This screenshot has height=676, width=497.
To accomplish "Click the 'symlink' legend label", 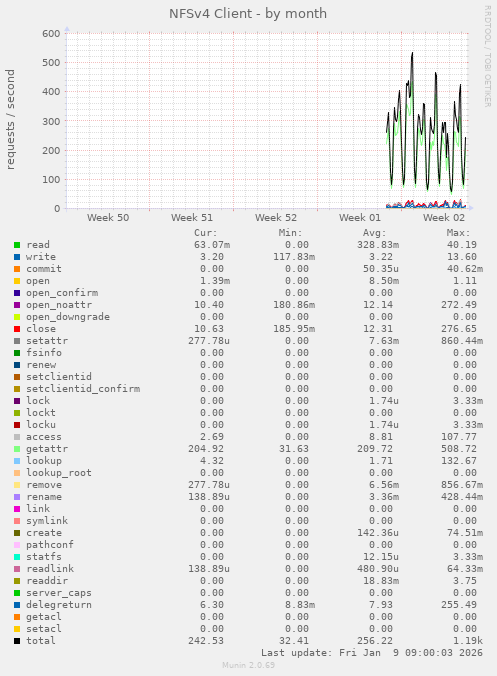I will click(x=47, y=521).
